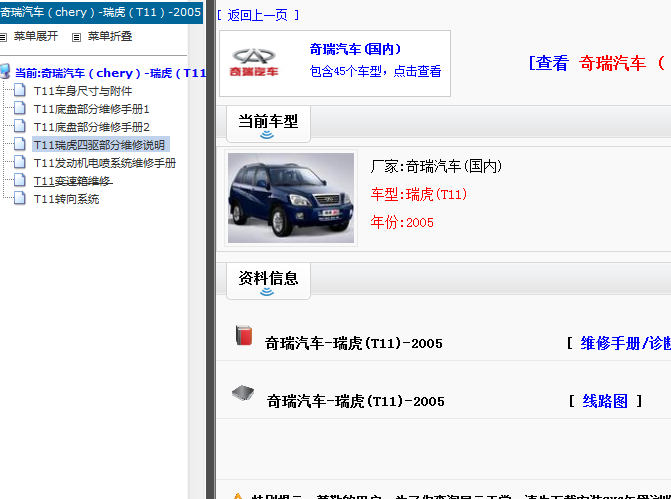Image resolution: width=671 pixels, height=499 pixels.
Task: Open 奇瑞汽车 (国内) brand link
Action: pyautogui.click(x=355, y=49)
